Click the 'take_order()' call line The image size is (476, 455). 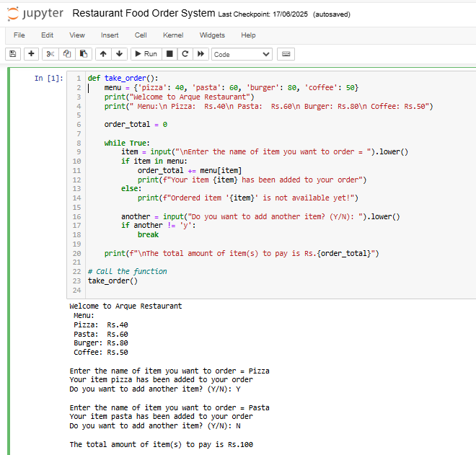point(113,280)
